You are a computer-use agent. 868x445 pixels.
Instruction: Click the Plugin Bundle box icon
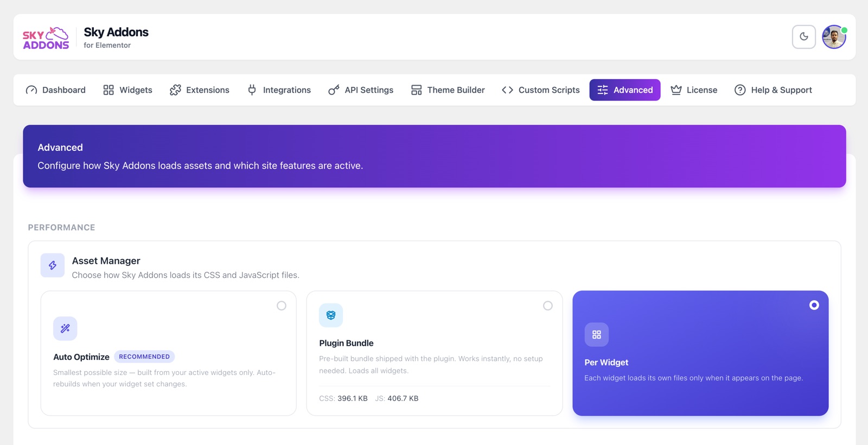331,315
